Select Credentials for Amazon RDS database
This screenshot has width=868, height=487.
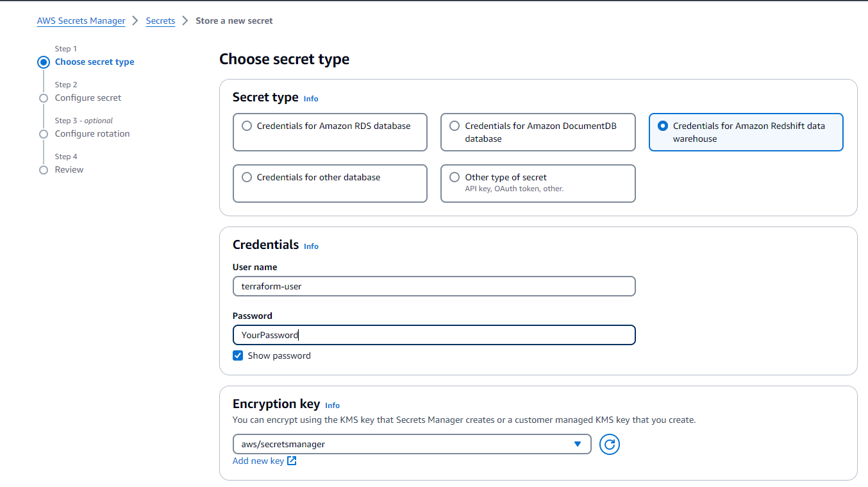pos(247,126)
